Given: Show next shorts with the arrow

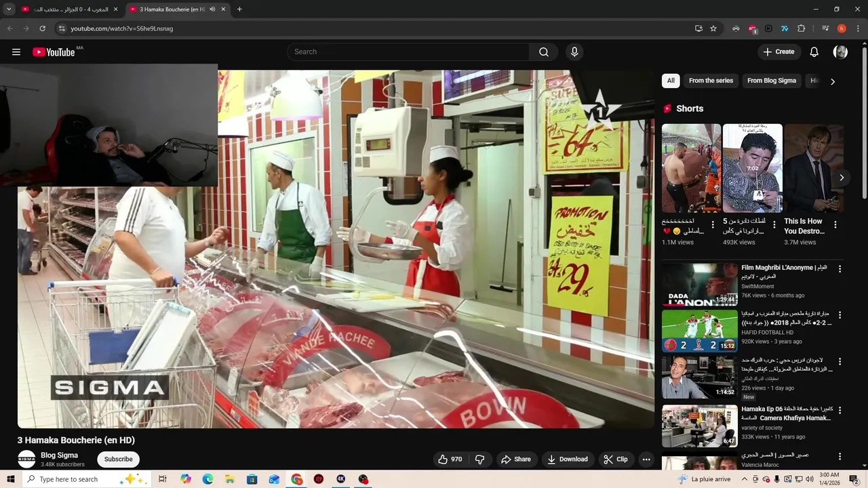Looking at the screenshot, I should tap(842, 178).
